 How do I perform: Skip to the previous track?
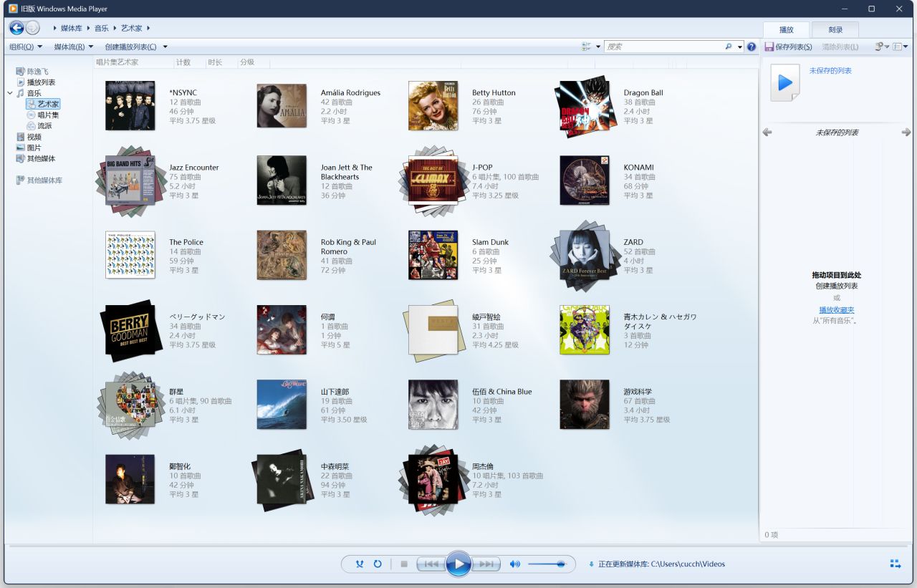[x=431, y=564]
